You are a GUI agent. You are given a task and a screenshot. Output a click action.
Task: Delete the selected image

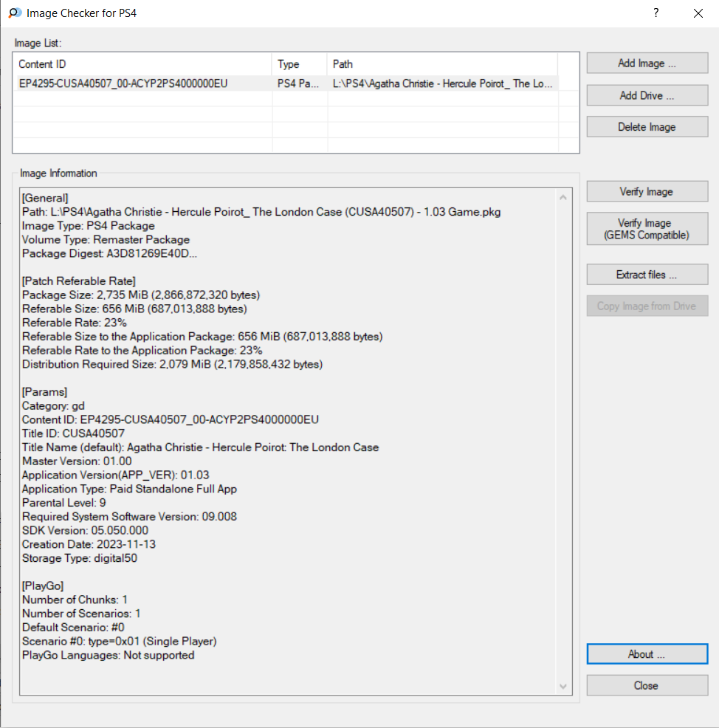tap(647, 127)
